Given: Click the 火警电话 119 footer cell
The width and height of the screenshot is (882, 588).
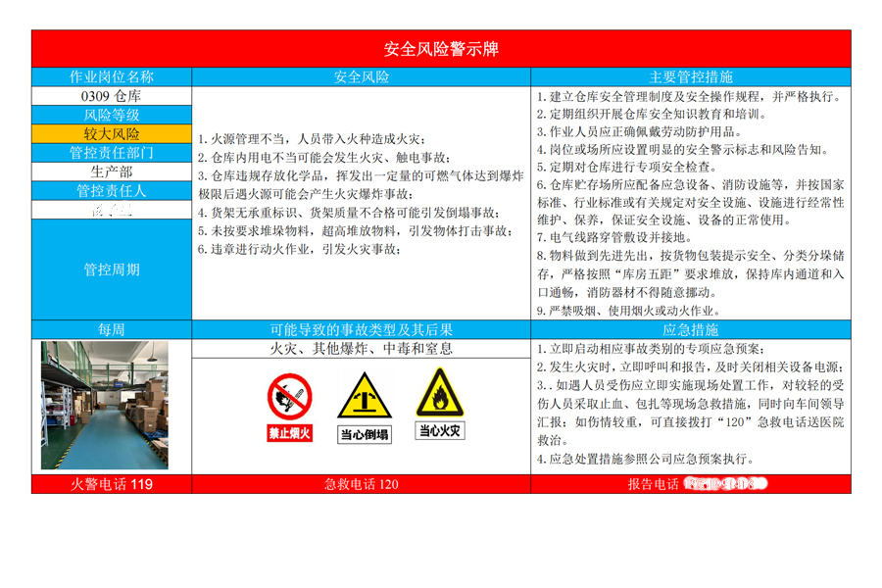Looking at the screenshot, I should [111, 484].
